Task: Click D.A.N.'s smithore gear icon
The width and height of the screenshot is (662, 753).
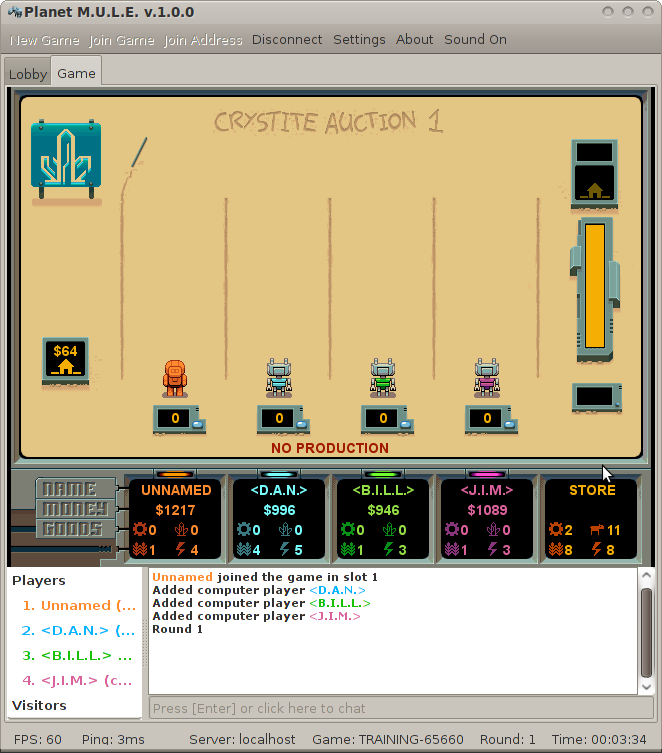Action: (244, 529)
